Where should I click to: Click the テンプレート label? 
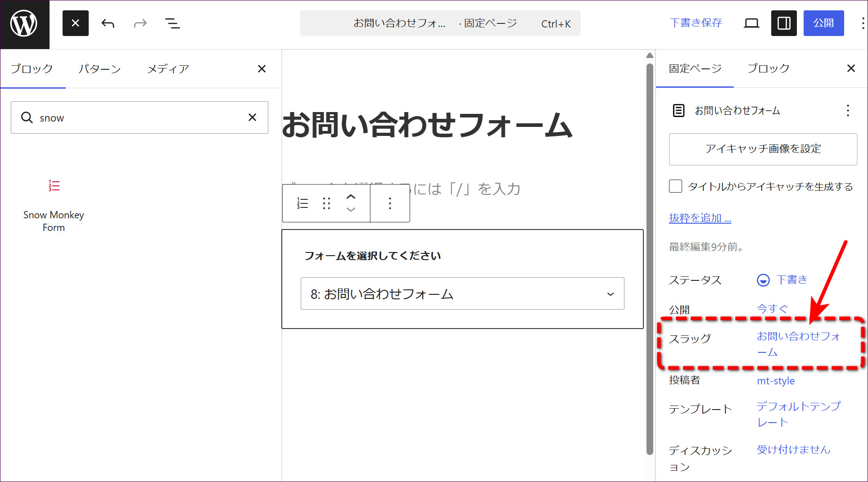tap(700, 409)
